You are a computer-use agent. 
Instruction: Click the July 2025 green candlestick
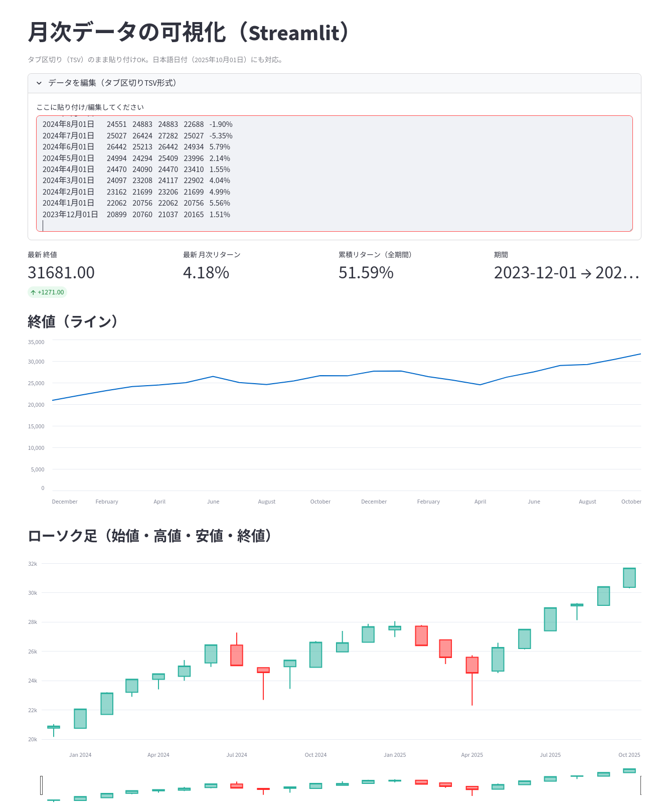(550, 619)
